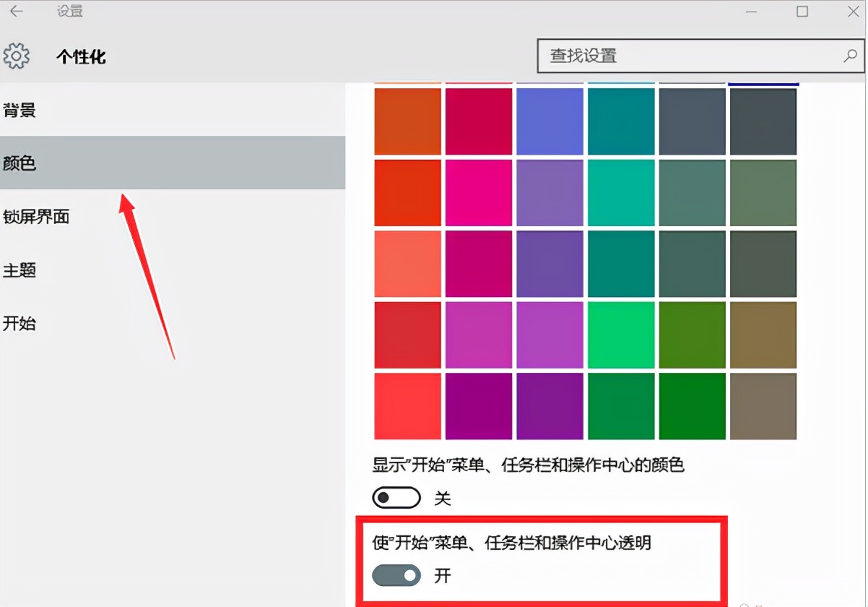Viewport: 868px width, 607px height.
Task: Select the orange color swatch
Action: point(407,119)
